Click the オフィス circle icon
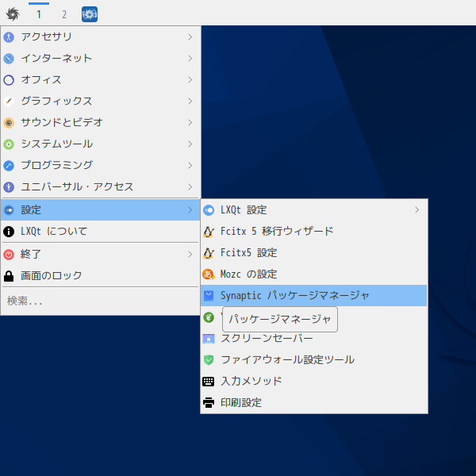476x476 pixels. 9,80
